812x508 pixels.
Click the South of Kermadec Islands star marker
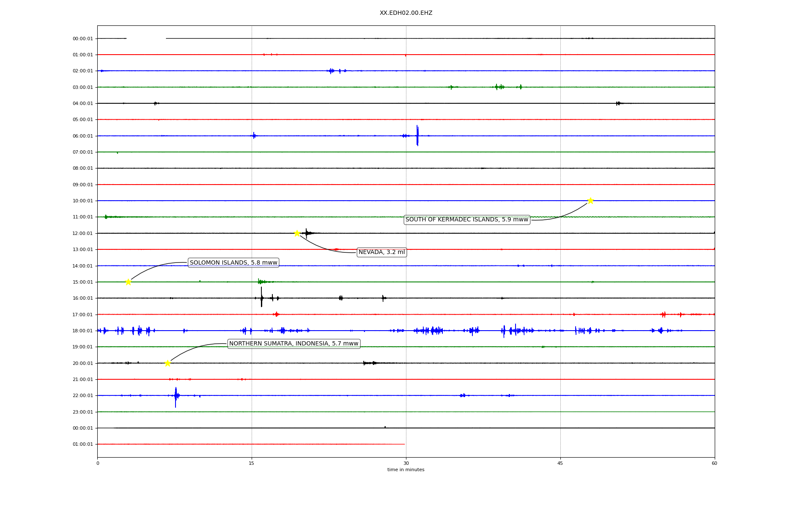click(x=590, y=201)
